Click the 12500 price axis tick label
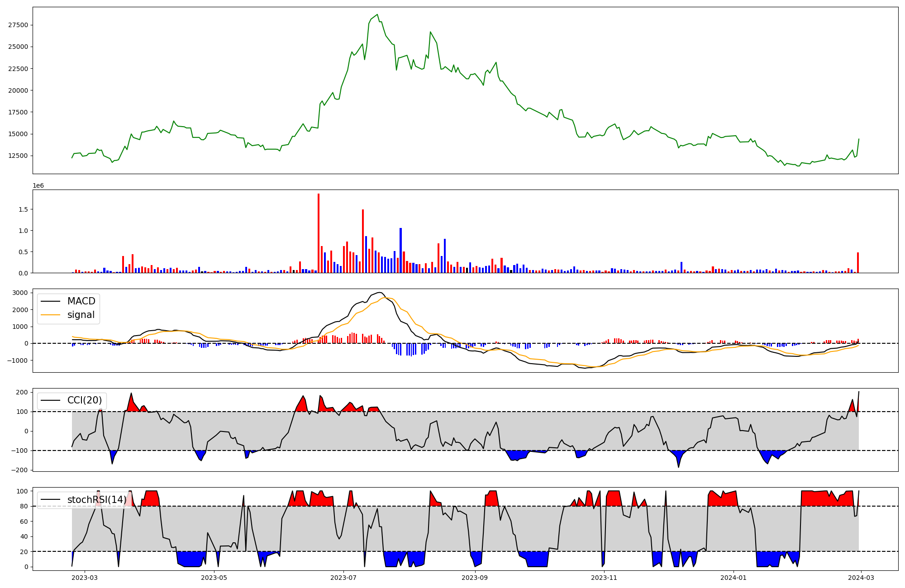 click(18, 156)
